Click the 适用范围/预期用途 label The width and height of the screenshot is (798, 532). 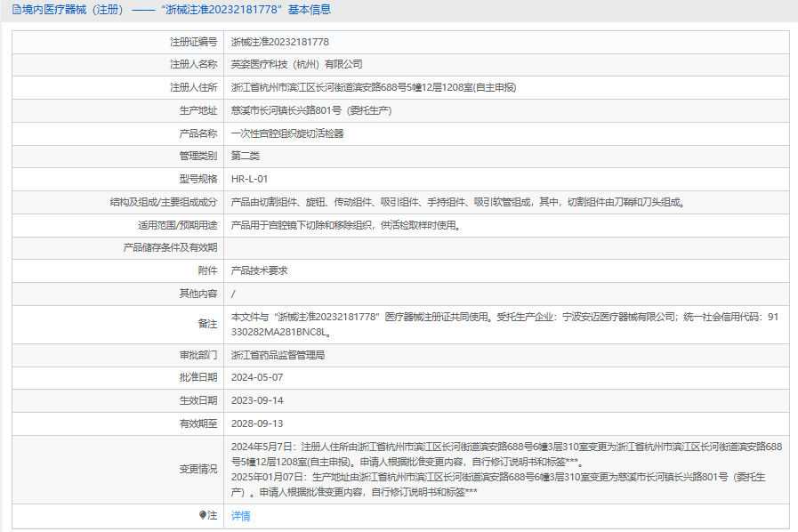click(178, 225)
